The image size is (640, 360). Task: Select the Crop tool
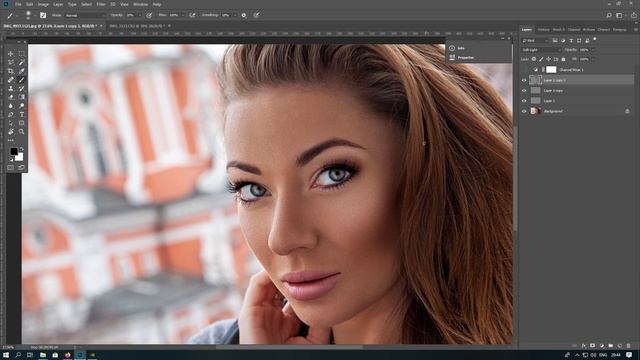[11, 71]
